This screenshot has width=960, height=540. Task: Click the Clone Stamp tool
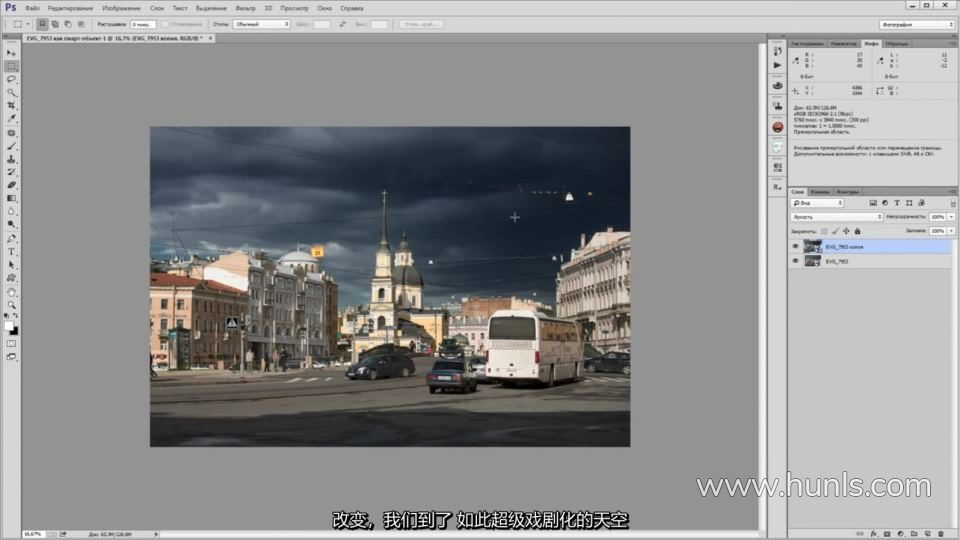pos(12,159)
